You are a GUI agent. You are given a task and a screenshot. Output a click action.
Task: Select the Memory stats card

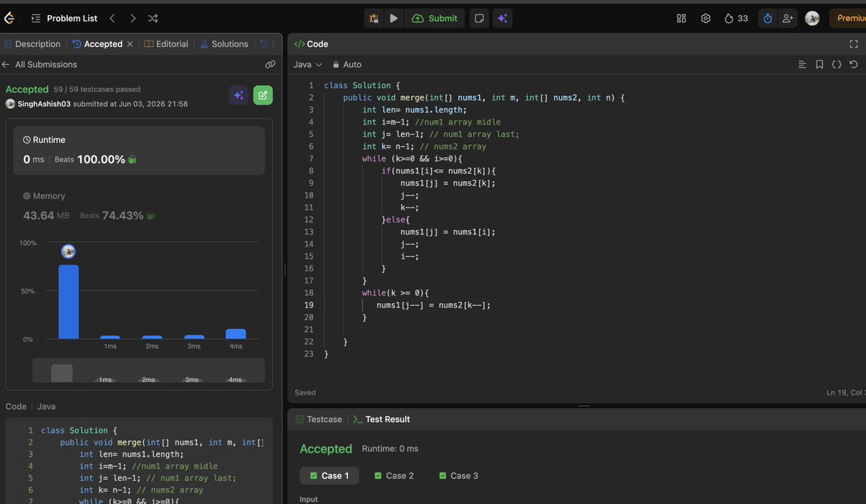click(139, 206)
